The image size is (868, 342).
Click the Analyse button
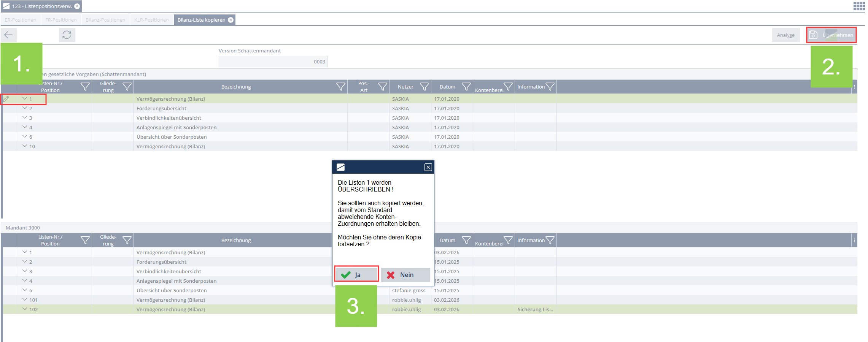[x=785, y=35]
